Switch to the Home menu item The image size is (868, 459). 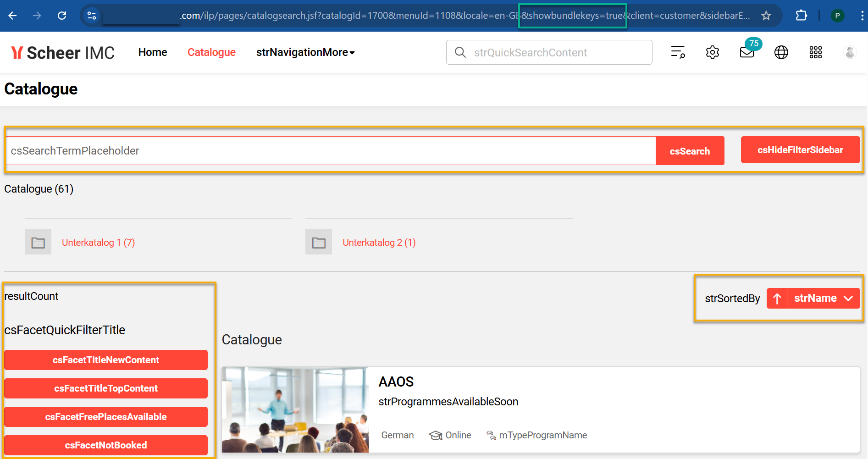152,52
